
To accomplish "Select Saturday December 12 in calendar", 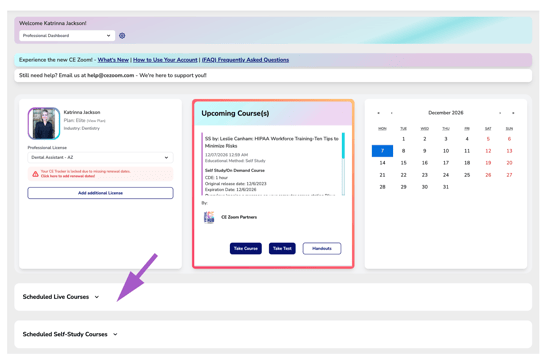I will pyautogui.click(x=488, y=151).
